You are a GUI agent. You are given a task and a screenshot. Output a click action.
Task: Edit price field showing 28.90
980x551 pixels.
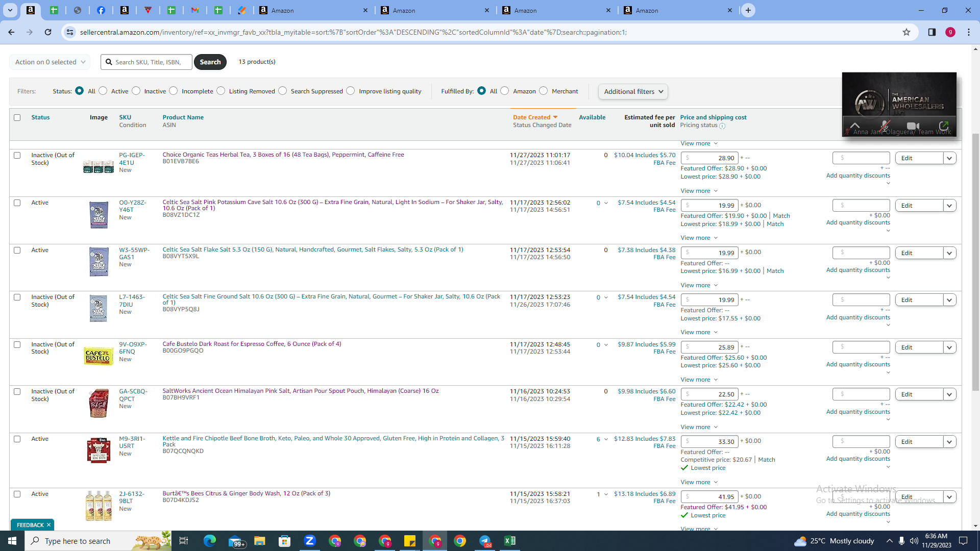pyautogui.click(x=709, y=158)
